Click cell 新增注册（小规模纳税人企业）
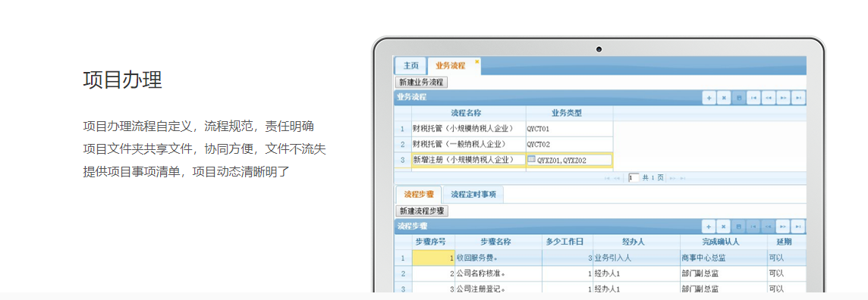868x300 pixels. click(x=469, y=160)
